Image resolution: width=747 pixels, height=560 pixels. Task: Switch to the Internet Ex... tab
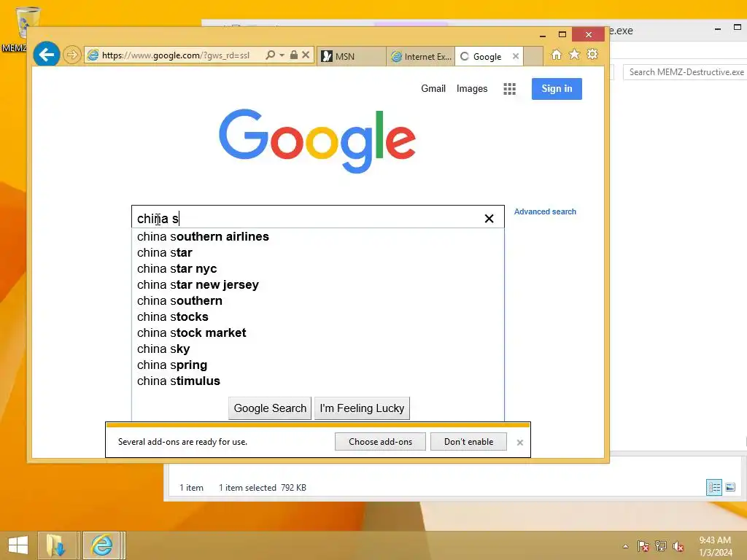point(421,56)
